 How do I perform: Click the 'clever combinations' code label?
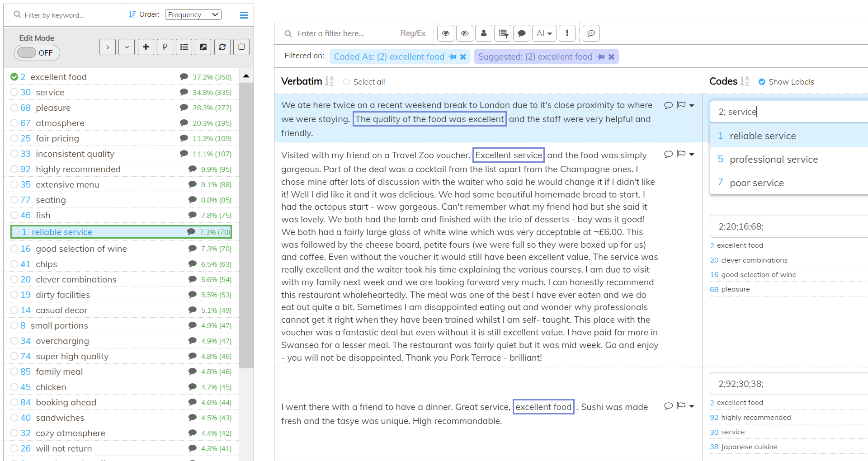(x=754, y=260)
